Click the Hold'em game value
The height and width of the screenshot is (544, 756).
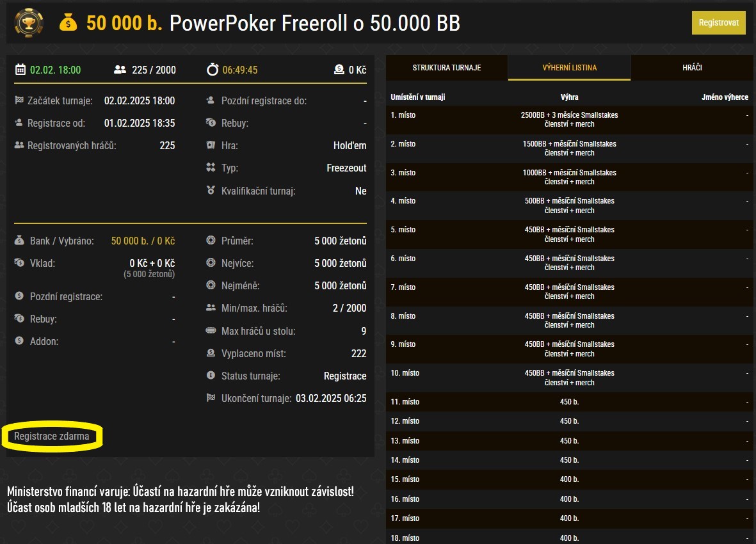tap(350, 145)
